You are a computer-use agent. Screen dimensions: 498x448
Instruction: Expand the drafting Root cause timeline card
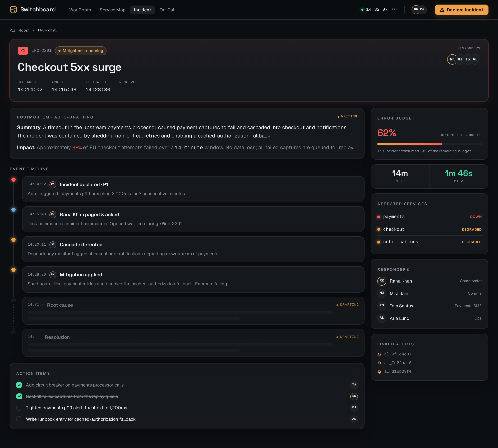pyautogui.click(x=193, y=311)
